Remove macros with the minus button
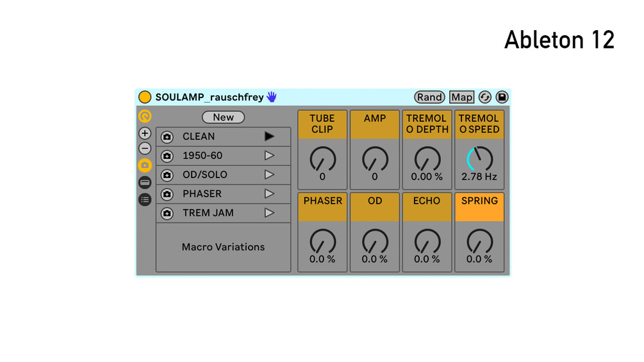This screenshot has height=362, width=644. coord(145,148)
